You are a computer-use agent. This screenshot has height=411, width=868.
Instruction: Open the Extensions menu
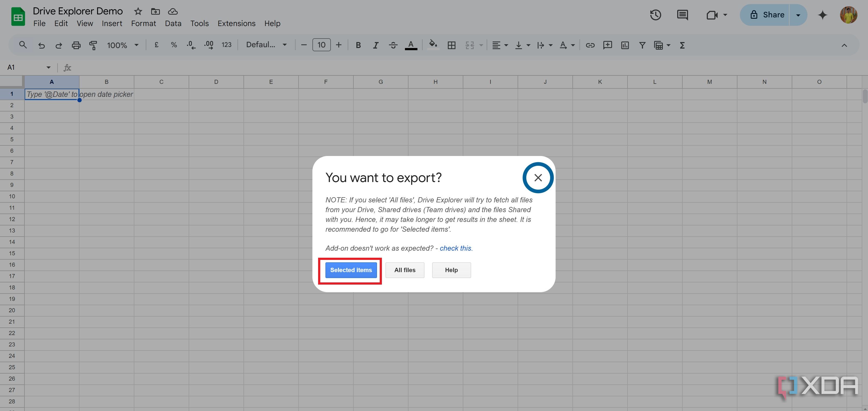click(x=237, y=23)
